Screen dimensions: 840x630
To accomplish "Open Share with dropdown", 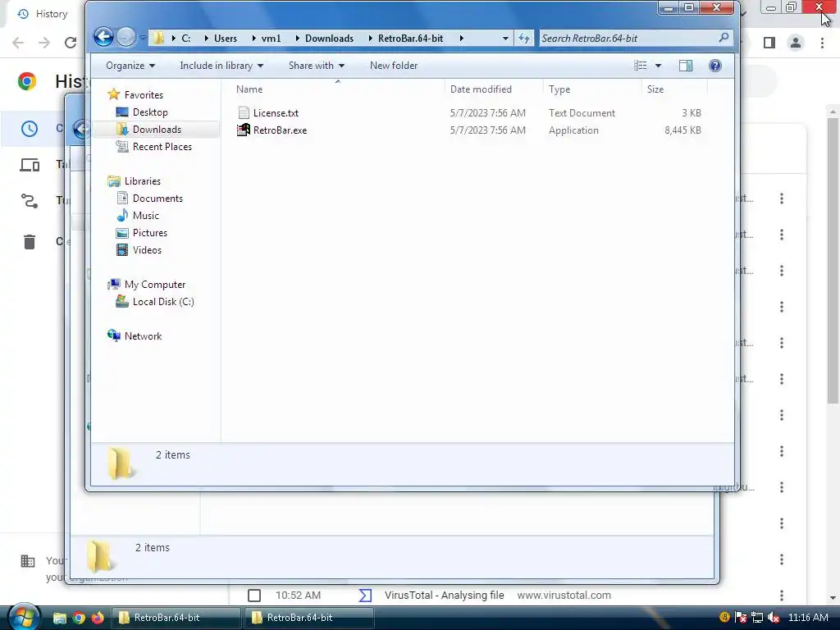I will point(316,66).
